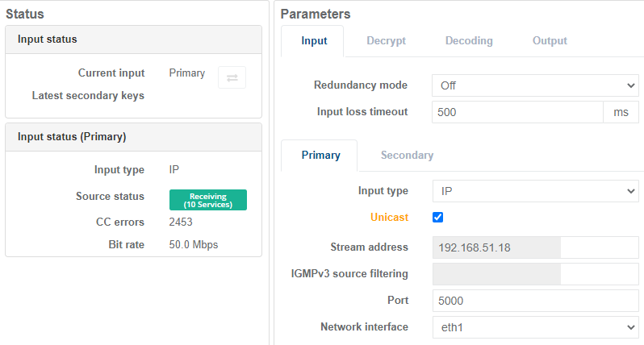644x345 pixels.
Task: Go to the Output tab
Action: 550,41
